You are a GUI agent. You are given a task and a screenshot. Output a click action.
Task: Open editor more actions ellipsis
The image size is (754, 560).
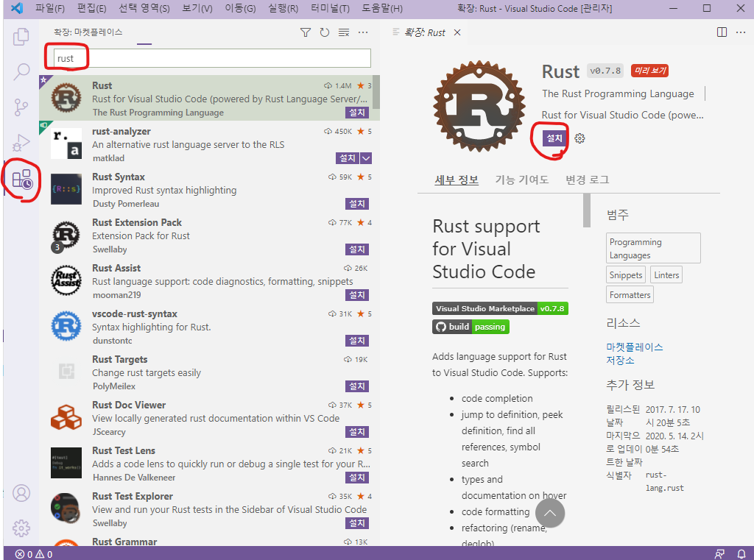[741, 32]
